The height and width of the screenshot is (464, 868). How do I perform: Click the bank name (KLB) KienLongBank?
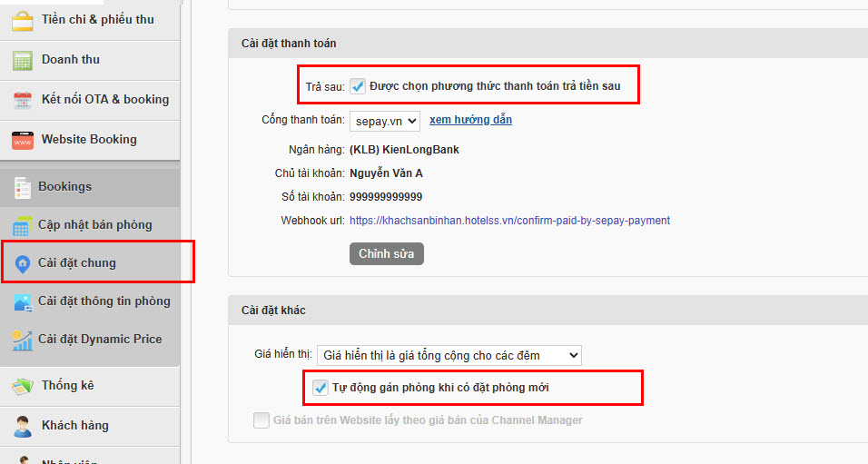click(404, 150)
